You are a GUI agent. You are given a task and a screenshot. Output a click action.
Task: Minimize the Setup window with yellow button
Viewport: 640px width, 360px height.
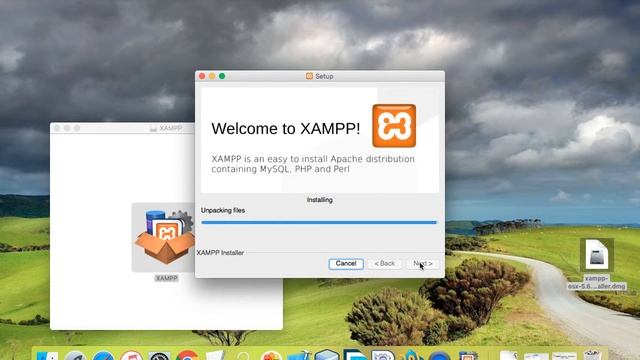tap(212, 76)
